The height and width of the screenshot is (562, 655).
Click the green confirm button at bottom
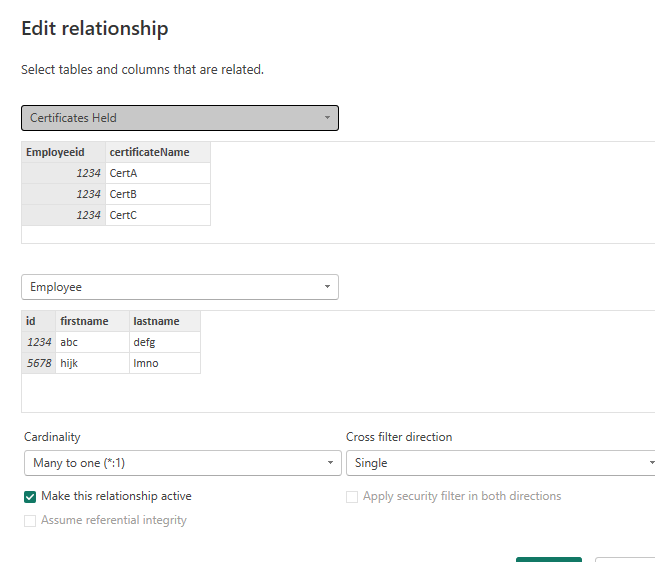click(548, 559)
